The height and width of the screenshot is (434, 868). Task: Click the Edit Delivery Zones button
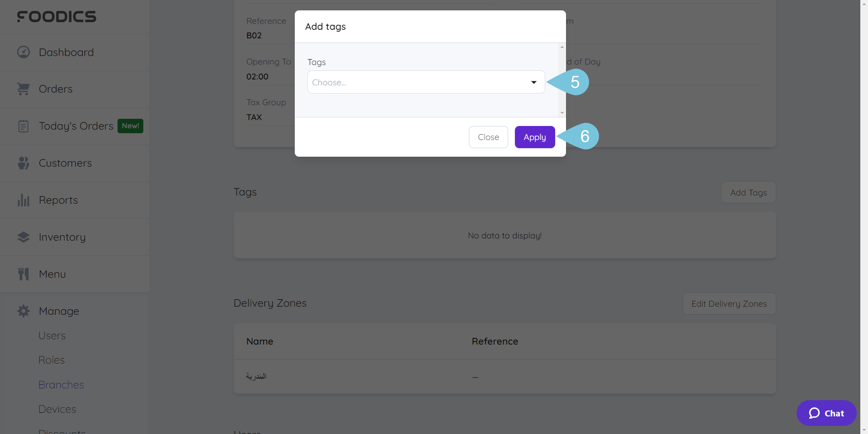[729, 303]
